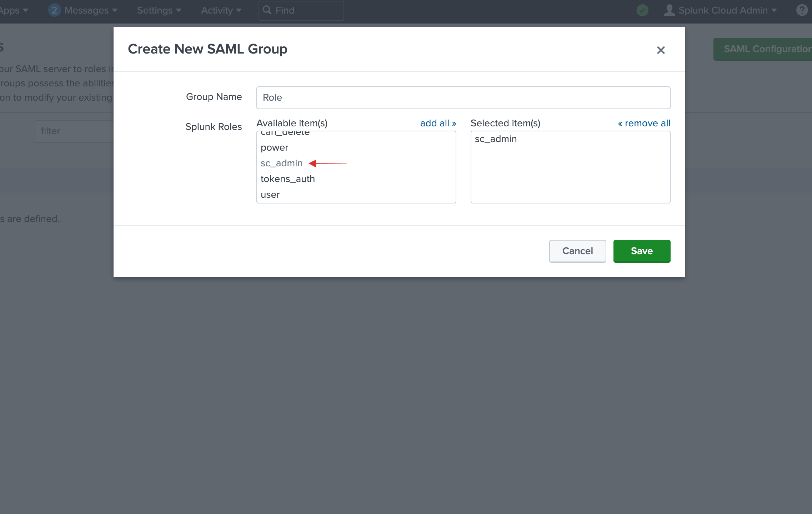The height and width of the screenshot is (514, 812).
Task: Save the new SAML Group configuration
Action: click(642, 250)
